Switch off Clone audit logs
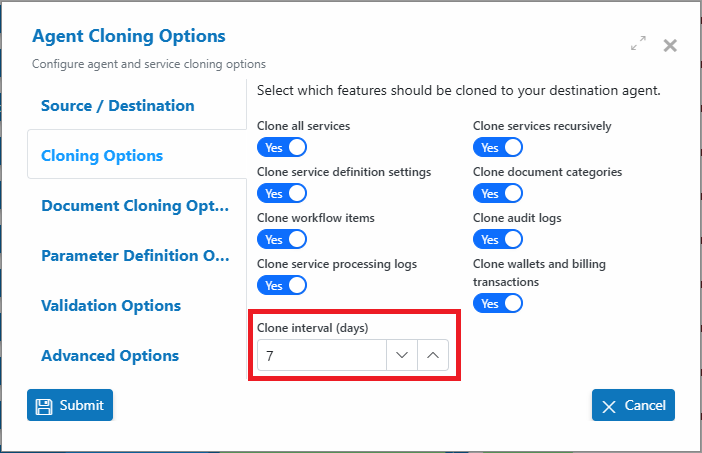This screenshot has width=702, height=453. (x=498, y=239)
